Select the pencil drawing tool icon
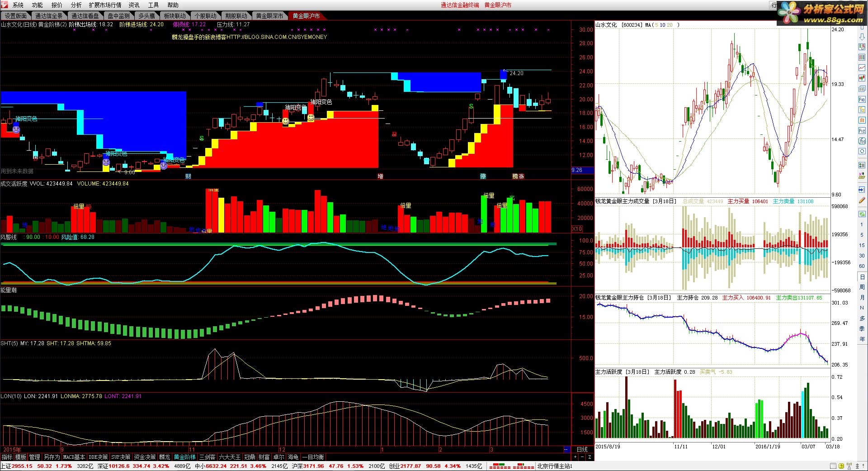Screen dimensions: 868x471 [x=862, y=200]
